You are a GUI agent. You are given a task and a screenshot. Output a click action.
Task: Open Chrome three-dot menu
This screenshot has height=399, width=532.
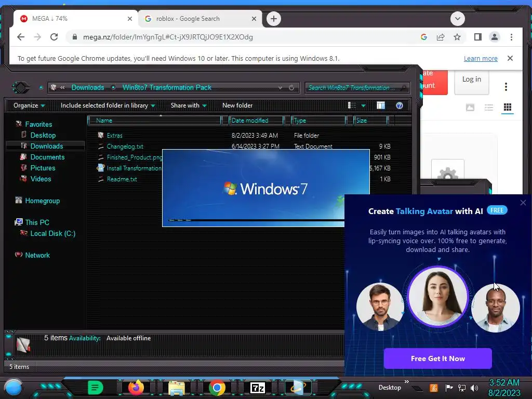click(x=511, y=37)
